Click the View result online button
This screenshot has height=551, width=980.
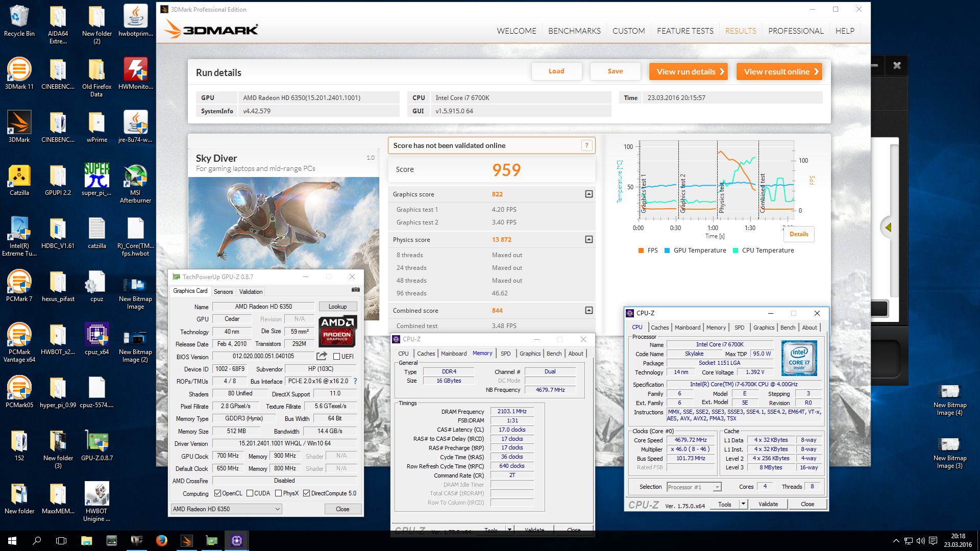(779, 71)
